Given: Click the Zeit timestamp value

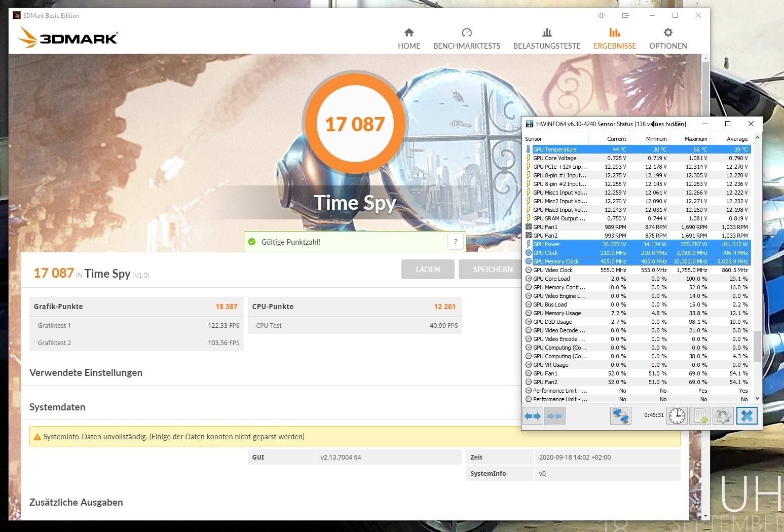Looking at the screenshot, I should click(575, 457).
